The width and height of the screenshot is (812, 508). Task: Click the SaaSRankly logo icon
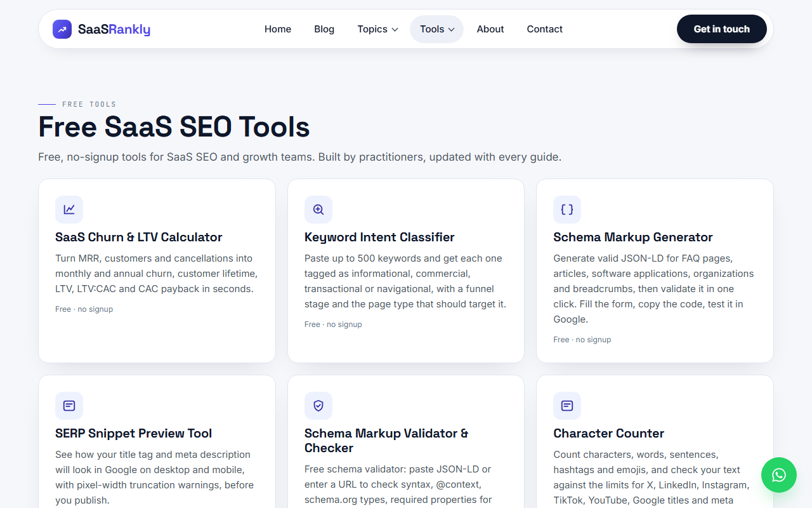[x=62, y=29]
